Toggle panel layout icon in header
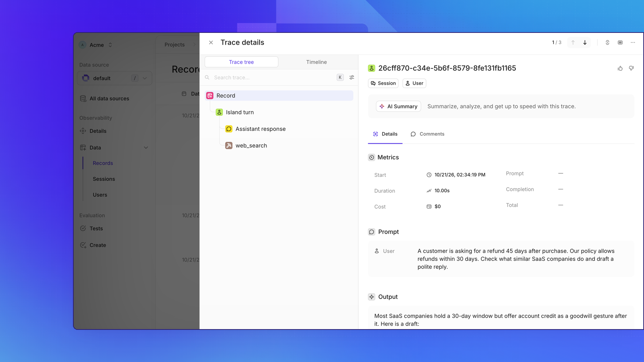 pos(620,43)
